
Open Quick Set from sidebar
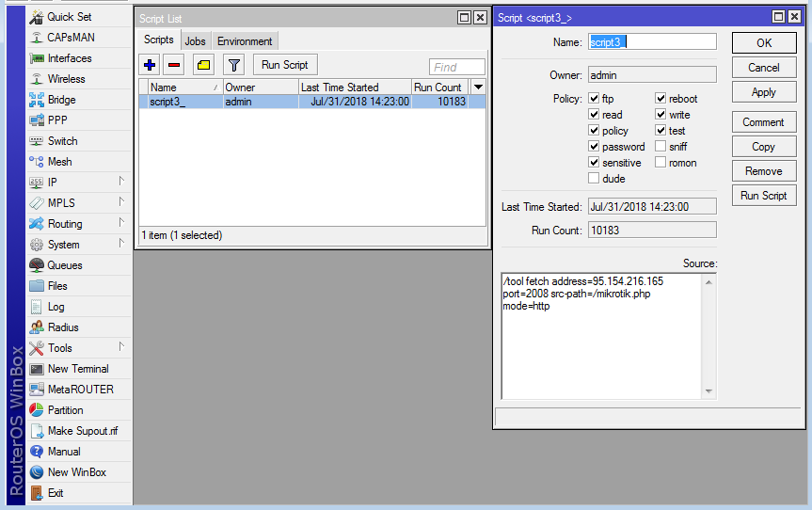(x=79, y=17)
